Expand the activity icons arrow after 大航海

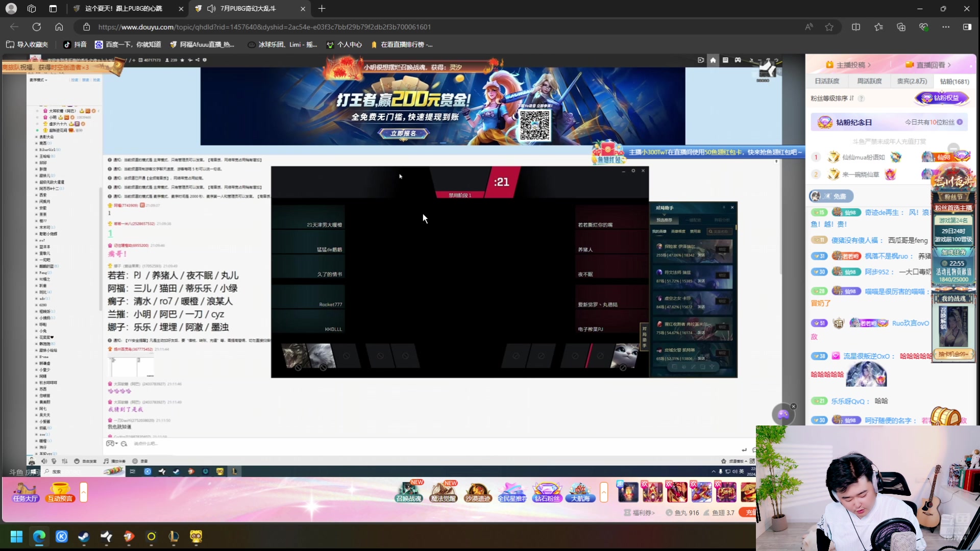point(604,492)
